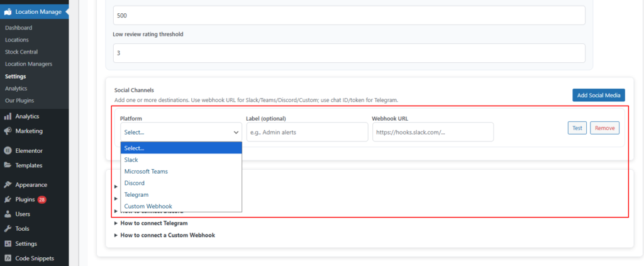The height and width of the screenshot is (266, 644).
Task: Click the Label (optional) text field
Action: point(307,132)
